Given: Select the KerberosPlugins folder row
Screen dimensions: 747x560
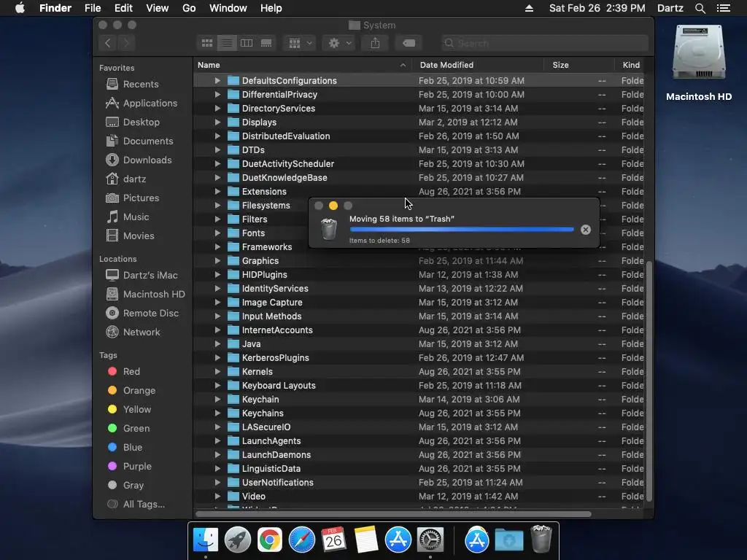Looking at the screenshot, I should tap(419, 357).
